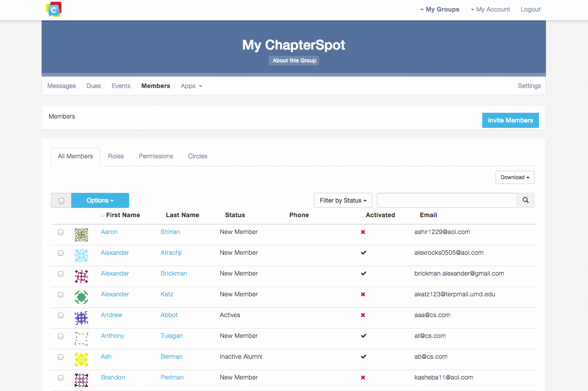Expand the My Groups menu
Viewport: 588px width, 391px height.
440,9
